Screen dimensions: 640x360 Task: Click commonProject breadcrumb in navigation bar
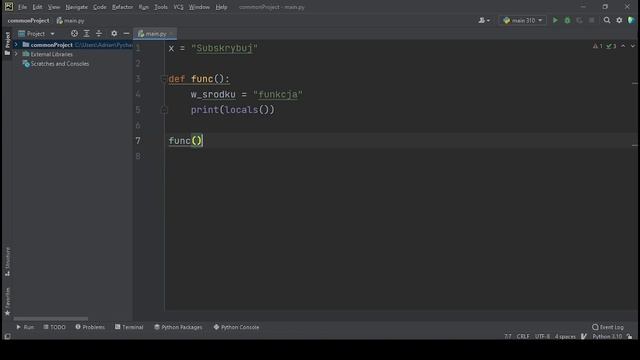[x=28, y=20]
